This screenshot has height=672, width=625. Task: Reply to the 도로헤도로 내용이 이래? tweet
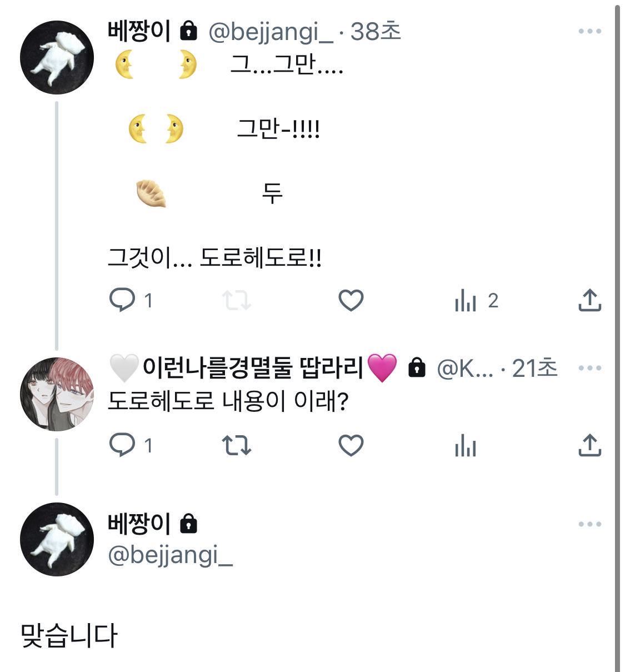tap(123, 445)
